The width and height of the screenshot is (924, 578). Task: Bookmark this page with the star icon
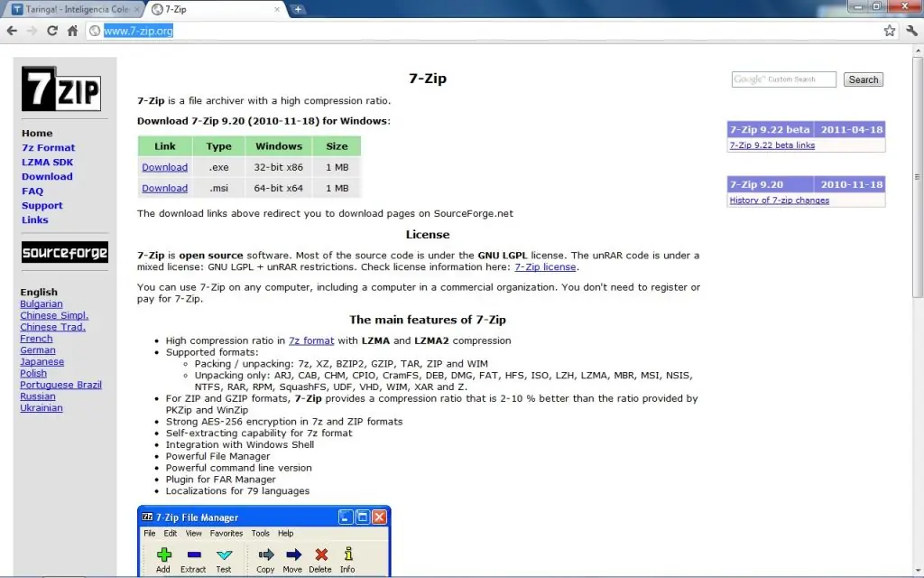(x=889, y=31)
